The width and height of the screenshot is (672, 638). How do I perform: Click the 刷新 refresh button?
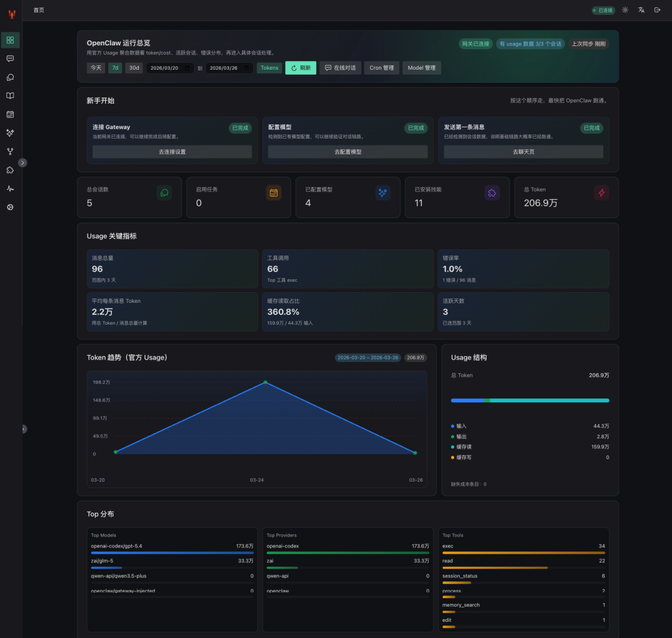pyautogui.click(x=301, y=68)
